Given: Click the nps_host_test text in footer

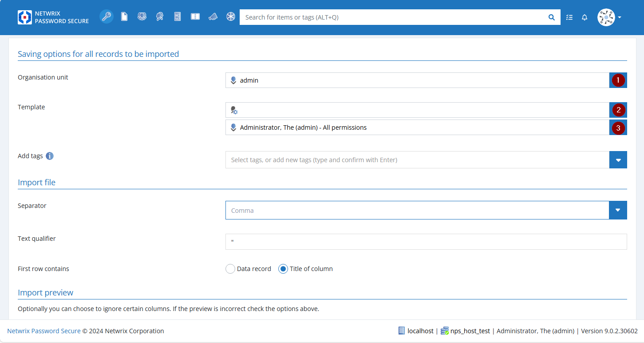Looking at the screenshot, I should pyautogui.click(x=470, y=331).
